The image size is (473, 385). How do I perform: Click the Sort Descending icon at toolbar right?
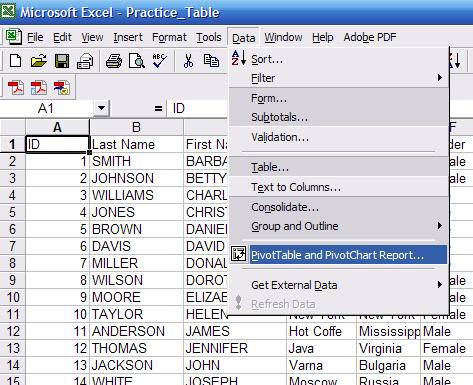455,60
